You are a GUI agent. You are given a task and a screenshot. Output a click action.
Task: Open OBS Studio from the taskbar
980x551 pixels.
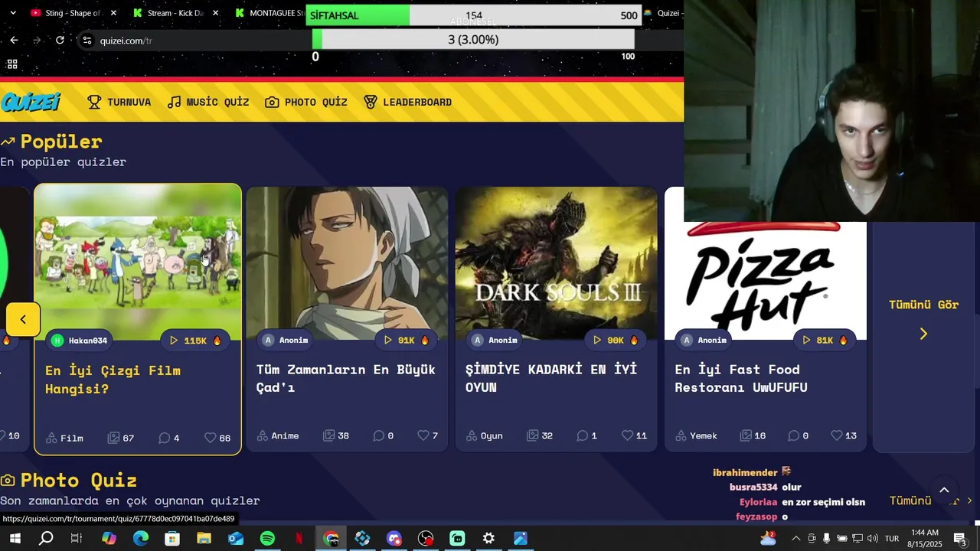coord(426,539)
